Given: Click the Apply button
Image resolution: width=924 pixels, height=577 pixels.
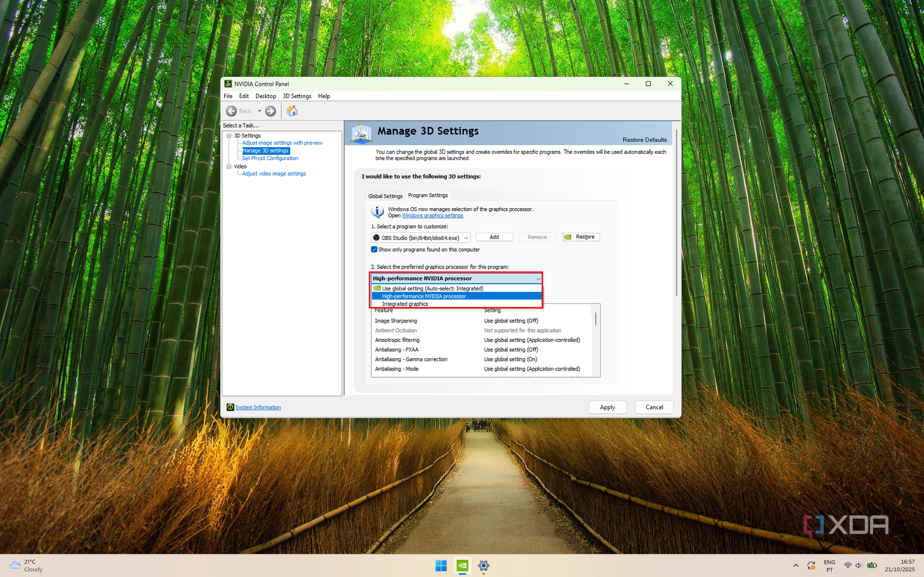Looking at the screenshot, I should [x=607, y=407].
